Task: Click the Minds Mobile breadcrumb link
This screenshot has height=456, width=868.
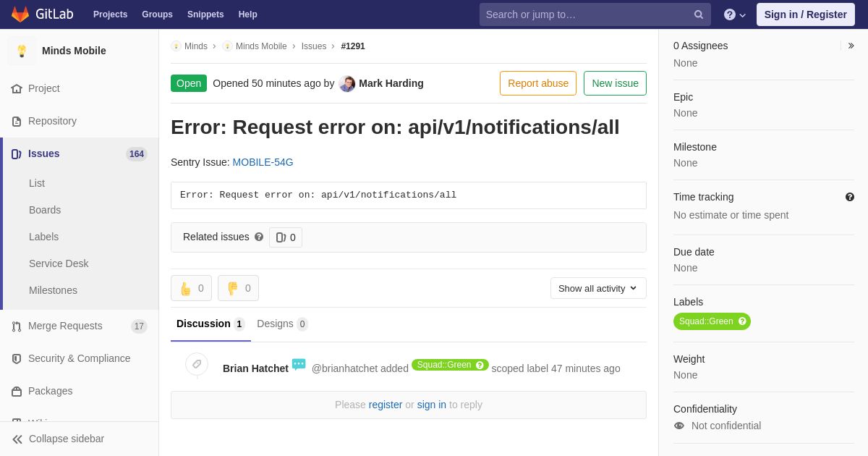Action: (261, 46)
